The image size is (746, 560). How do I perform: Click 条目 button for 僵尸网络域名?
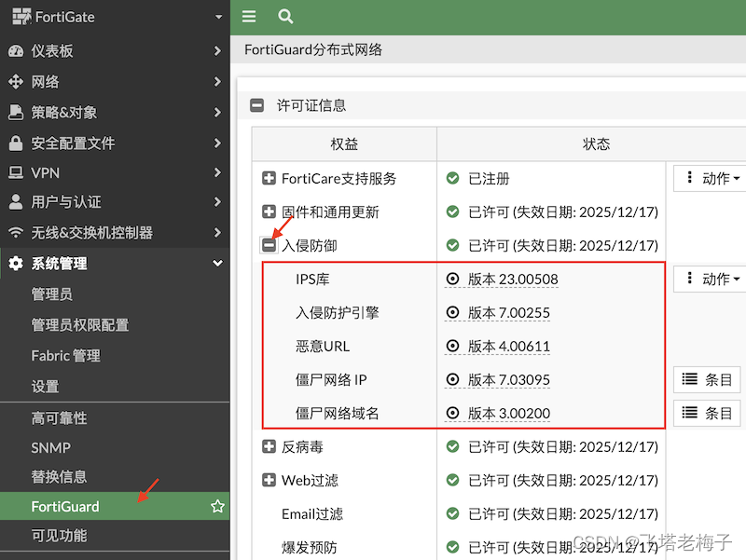pos(707,413)
